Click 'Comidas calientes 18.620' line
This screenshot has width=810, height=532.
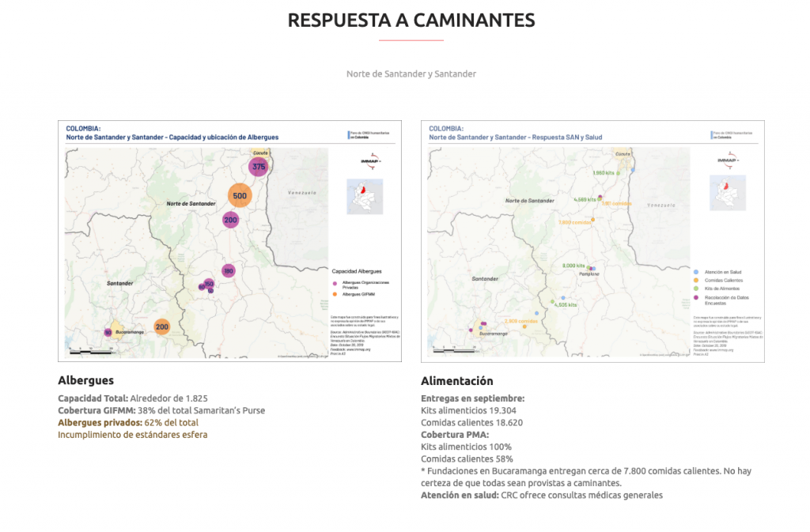(x=471, y=423)
